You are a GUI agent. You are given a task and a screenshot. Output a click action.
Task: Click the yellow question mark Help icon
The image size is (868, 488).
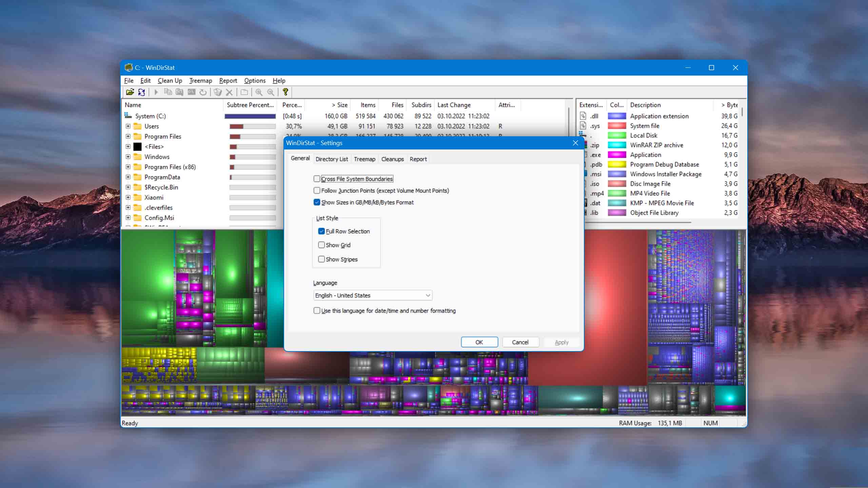coord(285,92)
